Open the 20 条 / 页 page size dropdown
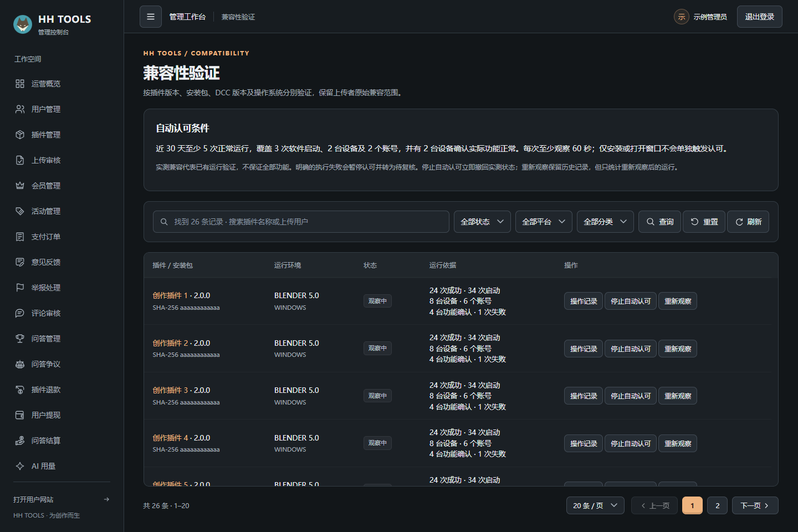Image resolution: width=798 pixels, height=532 pixels. tap(595, 505)
